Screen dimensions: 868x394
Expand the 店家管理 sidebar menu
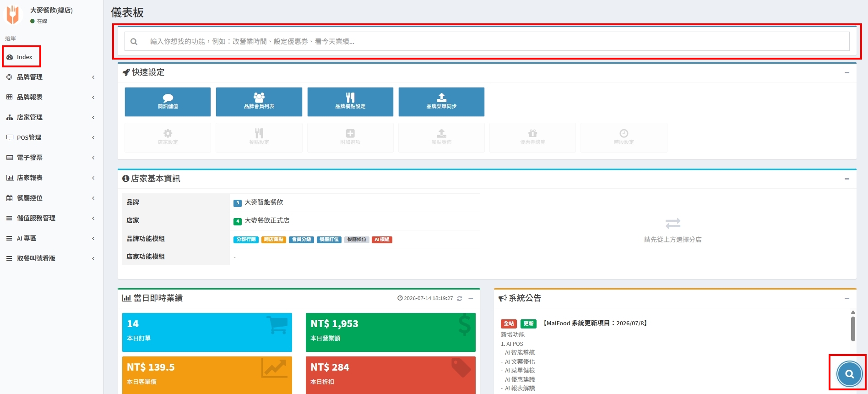(x=51, y=117)
